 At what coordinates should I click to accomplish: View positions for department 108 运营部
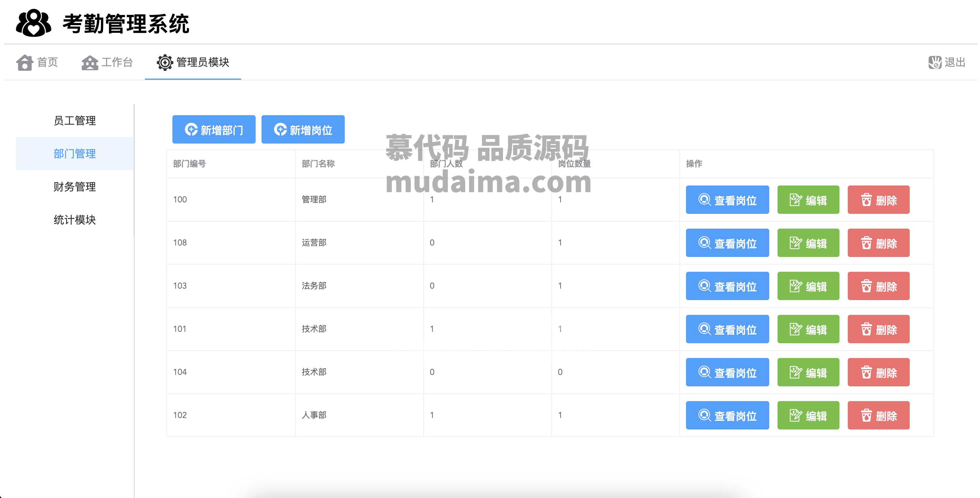coord(727,243)
